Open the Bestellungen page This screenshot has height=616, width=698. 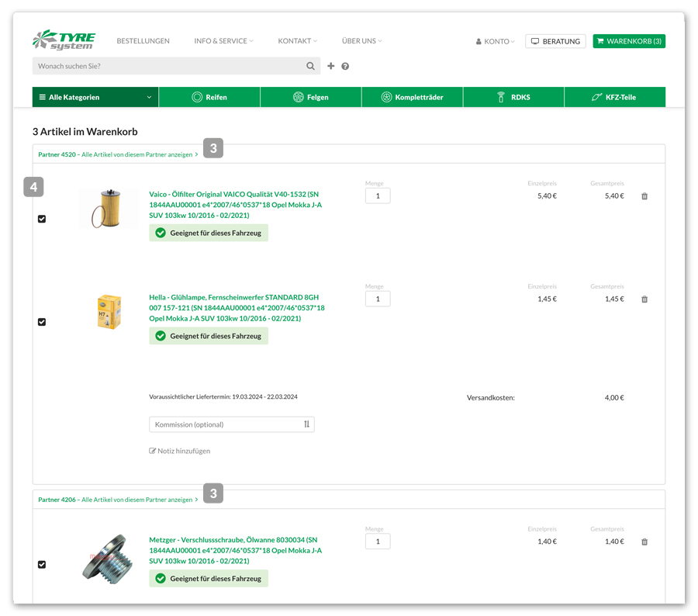(x=143, y=41)
